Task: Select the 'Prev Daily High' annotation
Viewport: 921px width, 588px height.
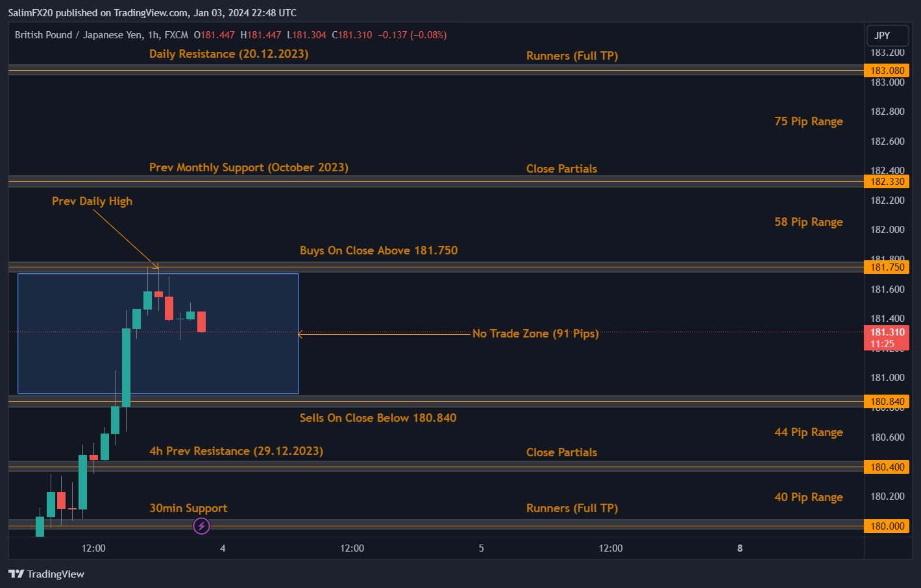Action: 92,201
